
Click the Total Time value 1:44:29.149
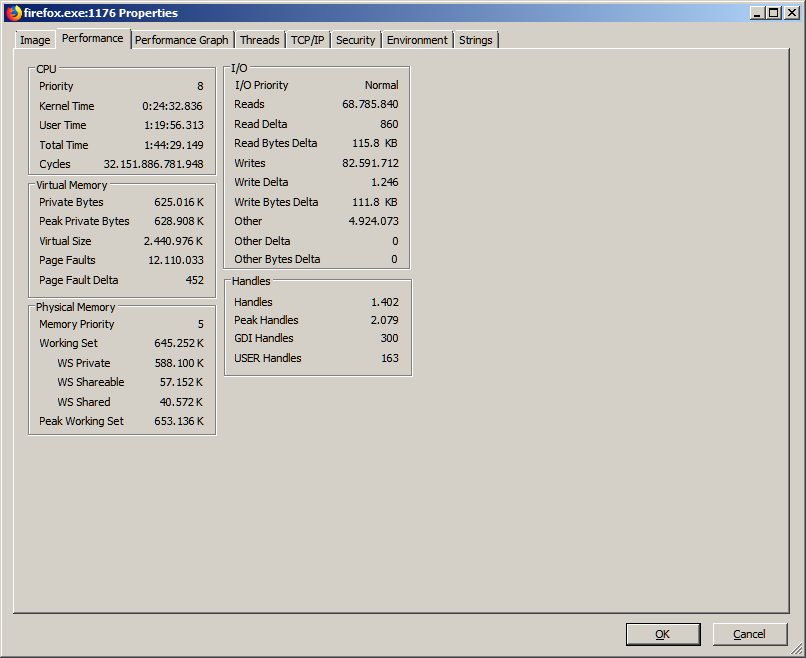pyautogui.click(x=174, y=145)
